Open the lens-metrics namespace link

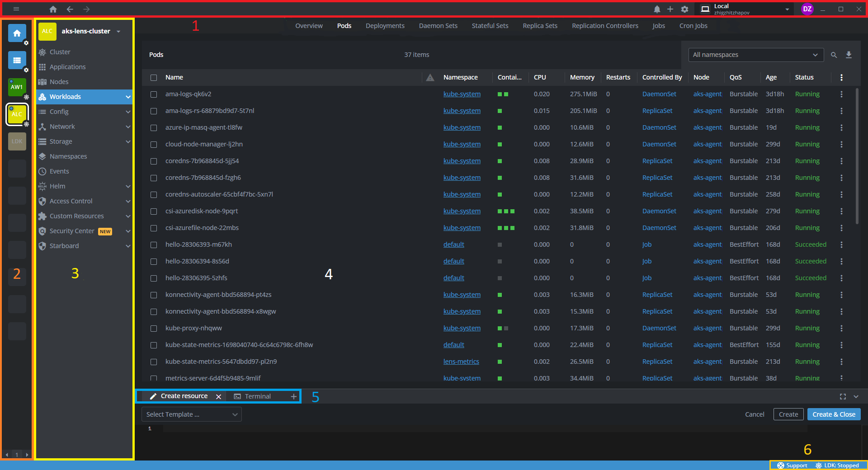pos(461,361)
